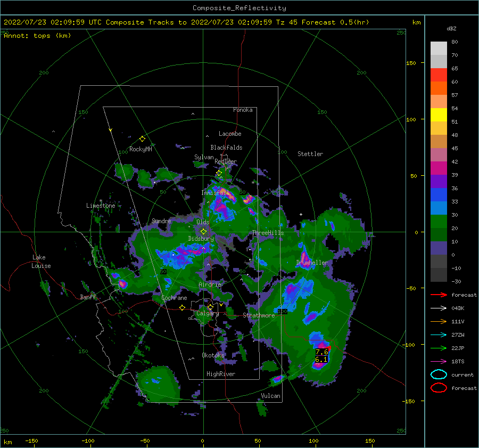Click the Ponoka city label
The width and height of the screenshot is (479, 448).
(243, 110)
